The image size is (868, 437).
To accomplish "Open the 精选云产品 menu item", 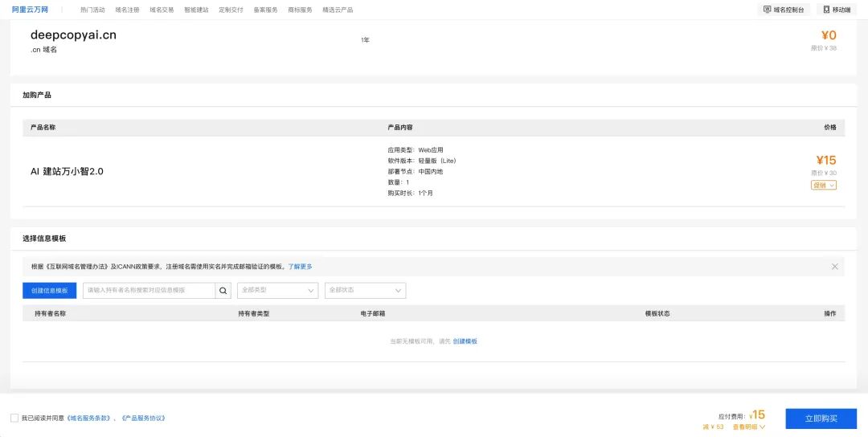I will [338, 10].
